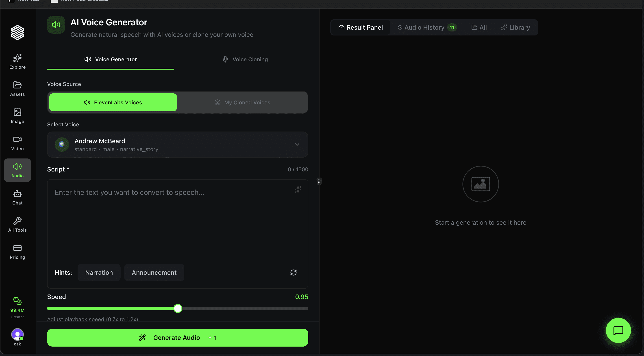The width and height of the screenshot is (644, 356).
Task: Refresh the hint suggestions
Action: click(294, 272)
